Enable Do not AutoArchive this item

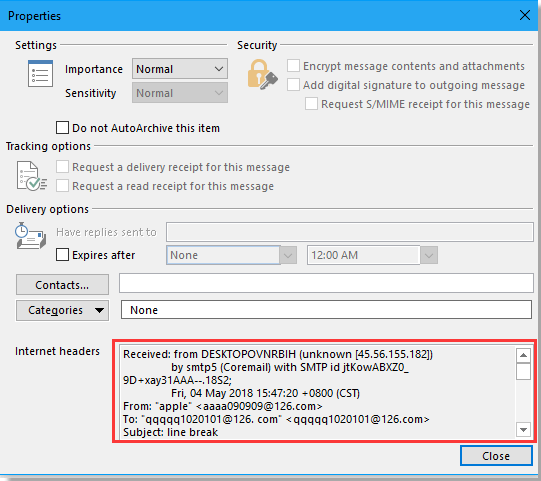[62, 128]
